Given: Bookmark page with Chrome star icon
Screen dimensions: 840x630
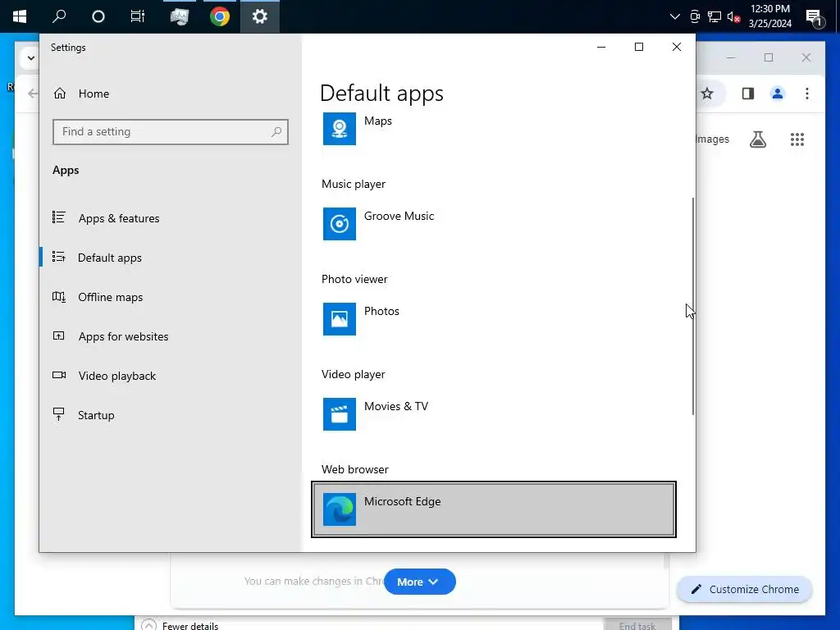Looking at the screenshot, I should click(x=707, y=94).
